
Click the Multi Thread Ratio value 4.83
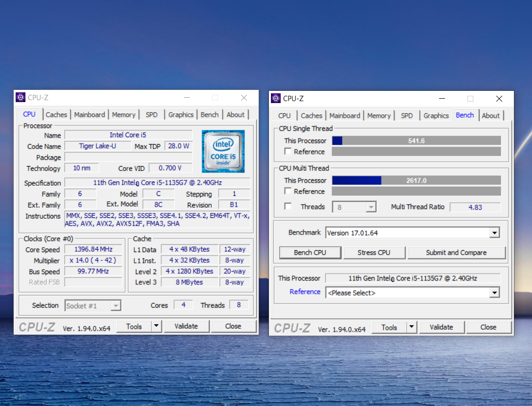coord(475,207)
